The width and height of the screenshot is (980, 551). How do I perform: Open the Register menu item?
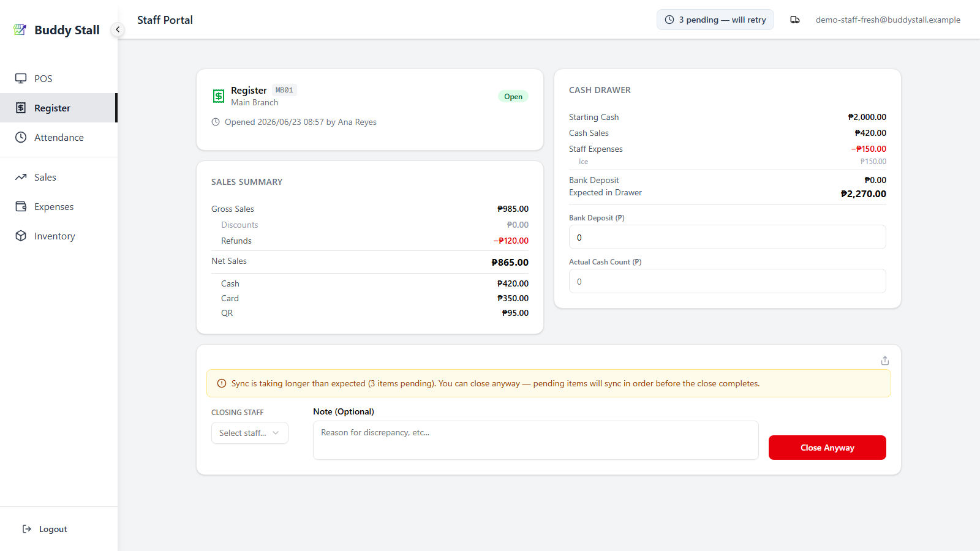59,108
